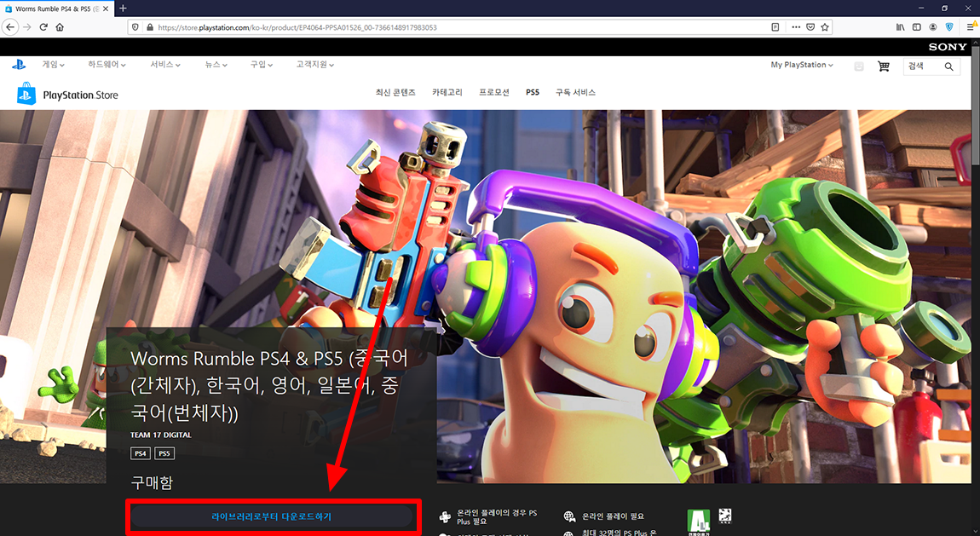Open Firefox account icon
The width and height of the screenshot is (980, 536).
click(932, 27)
